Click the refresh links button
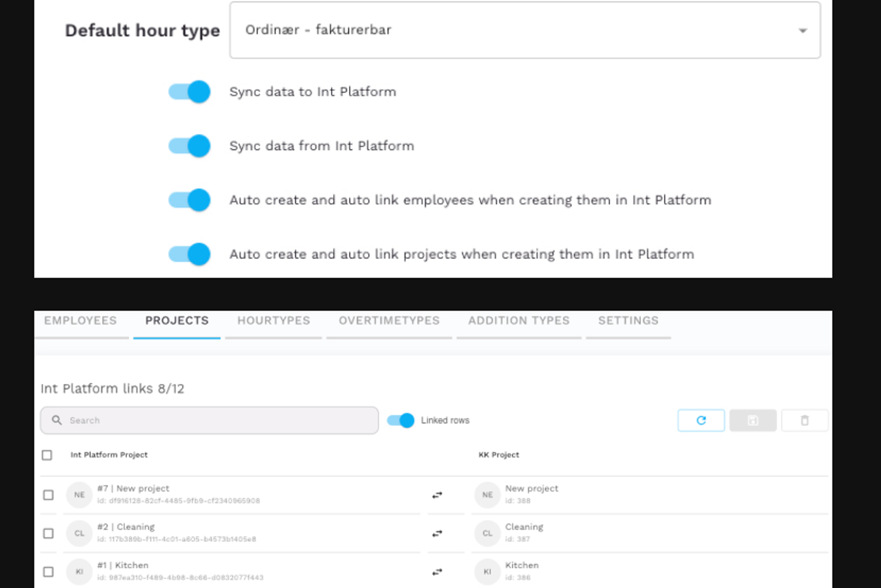This screenshot has height=588, width=881. pos(701,420)
